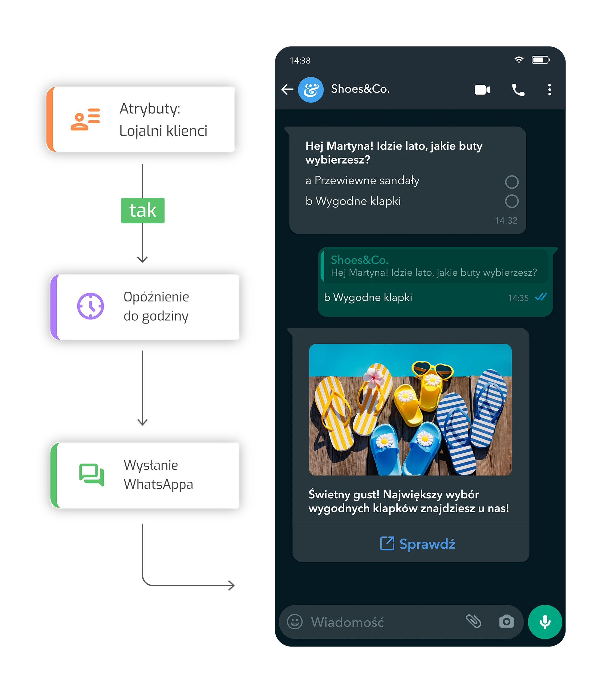Click the paperclip attachment icon
The image size is (616, 693).
tap(473, 621)
